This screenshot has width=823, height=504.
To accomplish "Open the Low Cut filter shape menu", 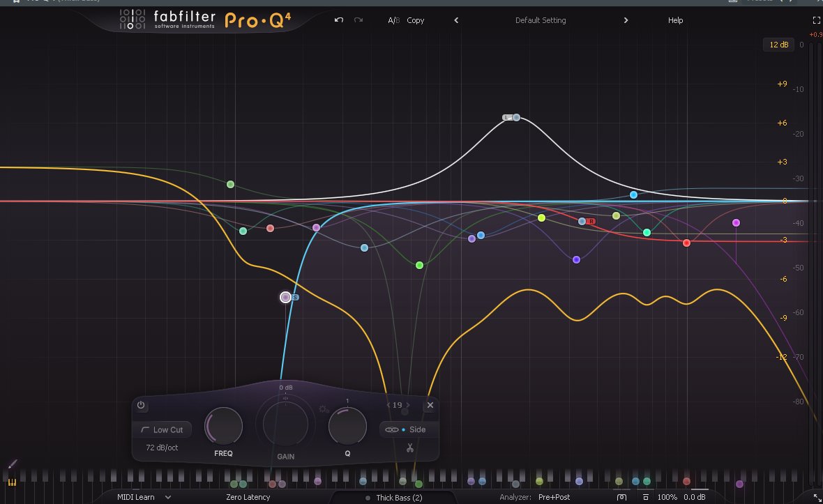I will 162,429.
